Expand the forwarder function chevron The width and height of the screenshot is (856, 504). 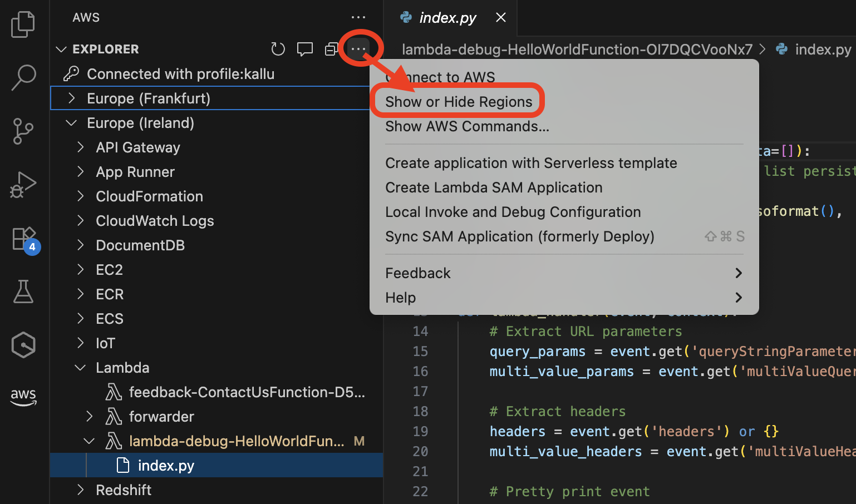pos(90,417)
